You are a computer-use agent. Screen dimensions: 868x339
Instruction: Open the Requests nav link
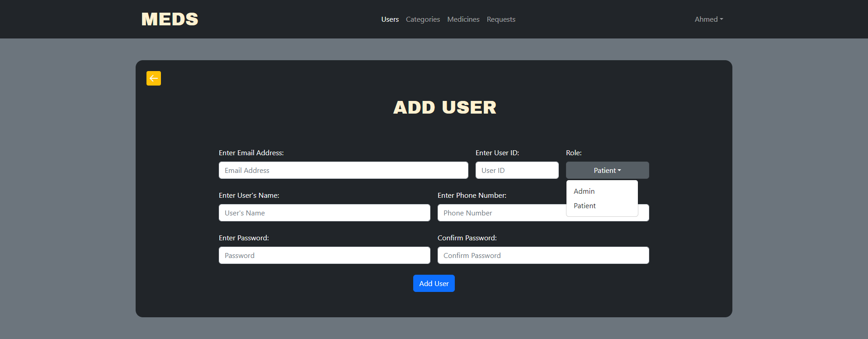pos(501,19)
